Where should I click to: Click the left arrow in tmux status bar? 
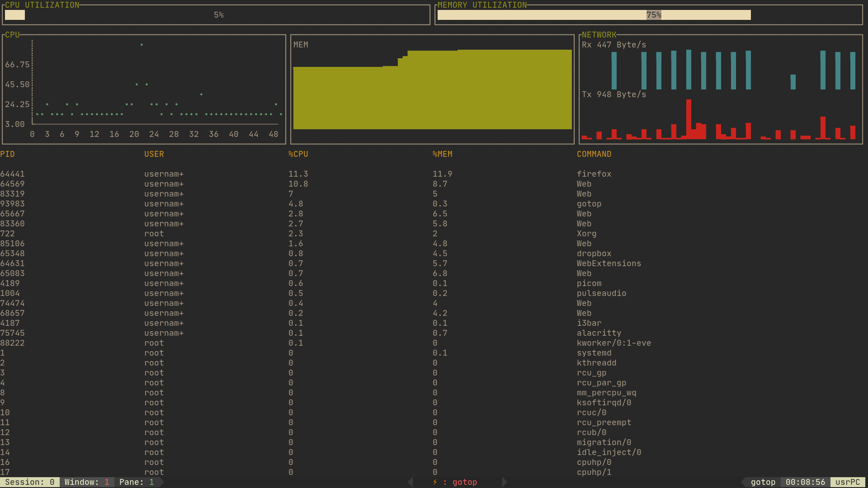(410, 482)
